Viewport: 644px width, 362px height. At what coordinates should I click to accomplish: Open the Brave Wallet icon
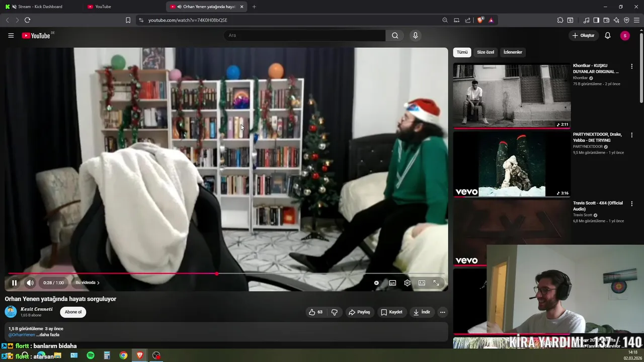[606, 20]
